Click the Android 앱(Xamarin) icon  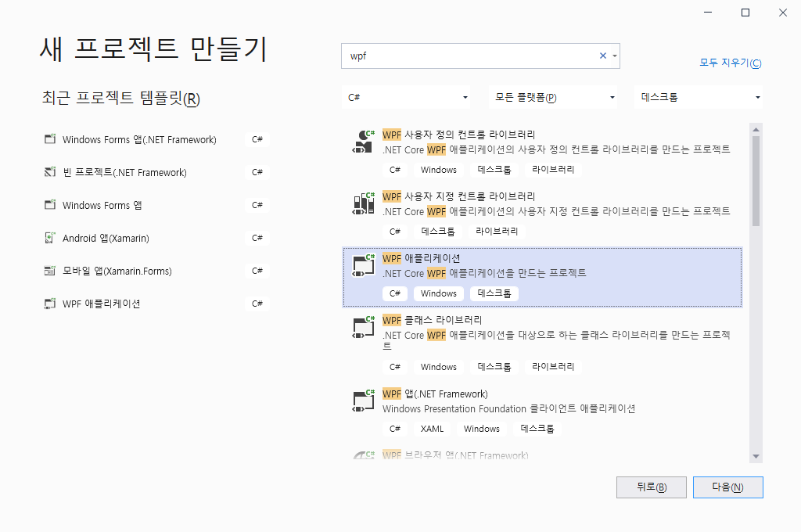[x=49, y=238]
